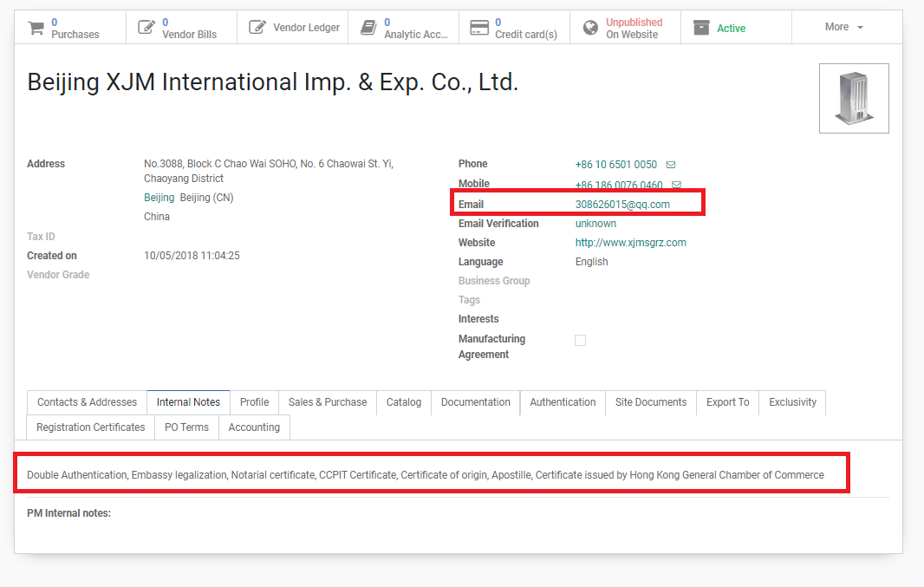Go to the Catalog tab
The image size is (924, 587).
(404, 402)
